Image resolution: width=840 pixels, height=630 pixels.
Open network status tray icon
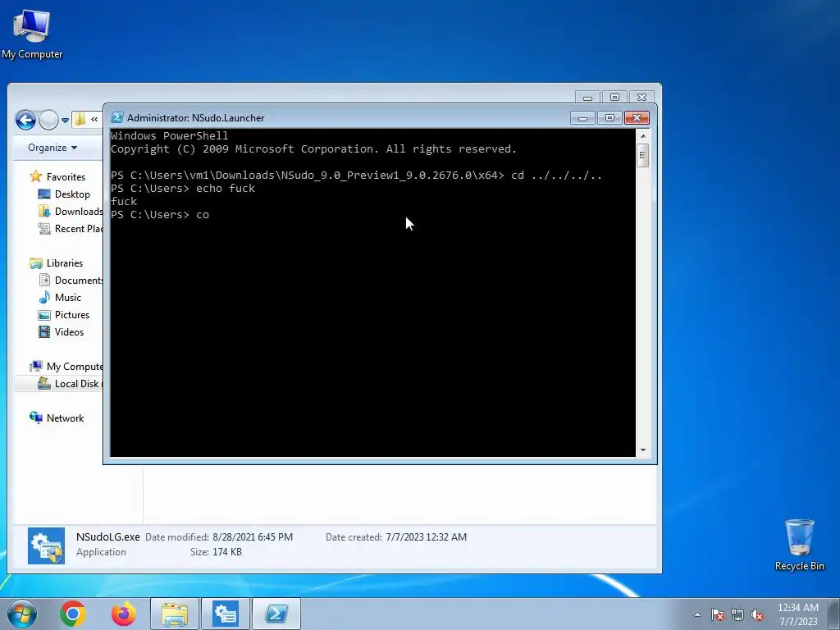(737, 615)
